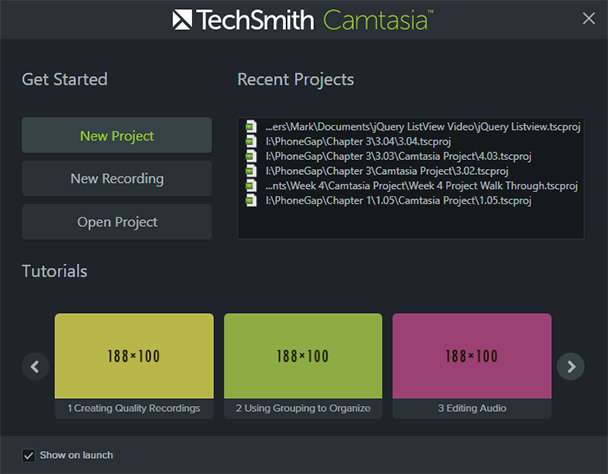Click the New Project button
Viewport: 608px width, 474px height.
click(x=116, y=135)
